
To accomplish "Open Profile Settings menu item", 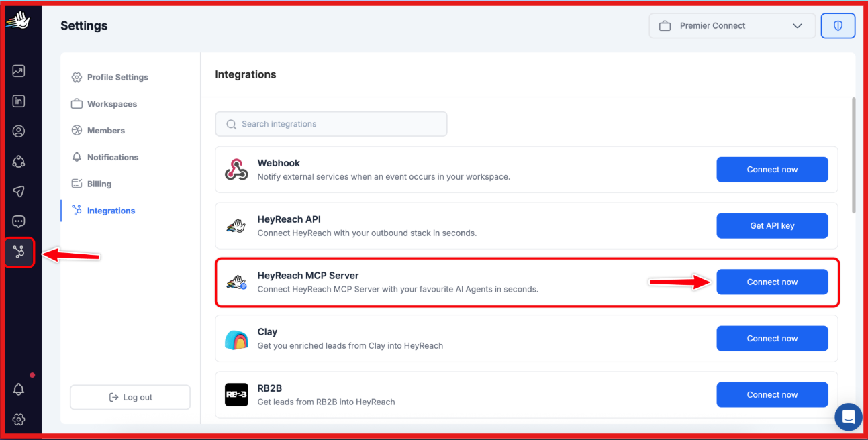I will pos(110,77).
